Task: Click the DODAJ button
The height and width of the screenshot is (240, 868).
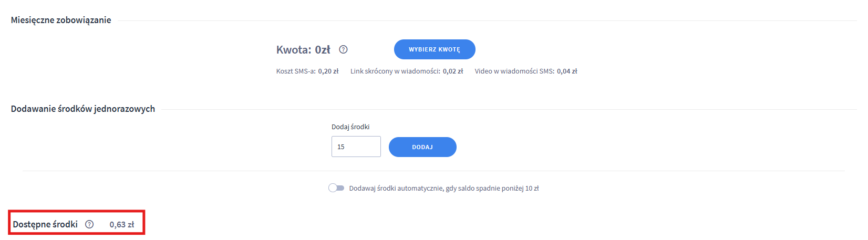Action: (422, 147)
